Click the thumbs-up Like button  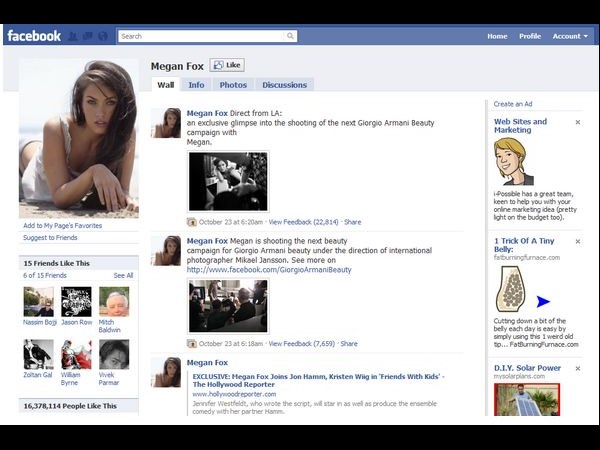tap(227, 65)
